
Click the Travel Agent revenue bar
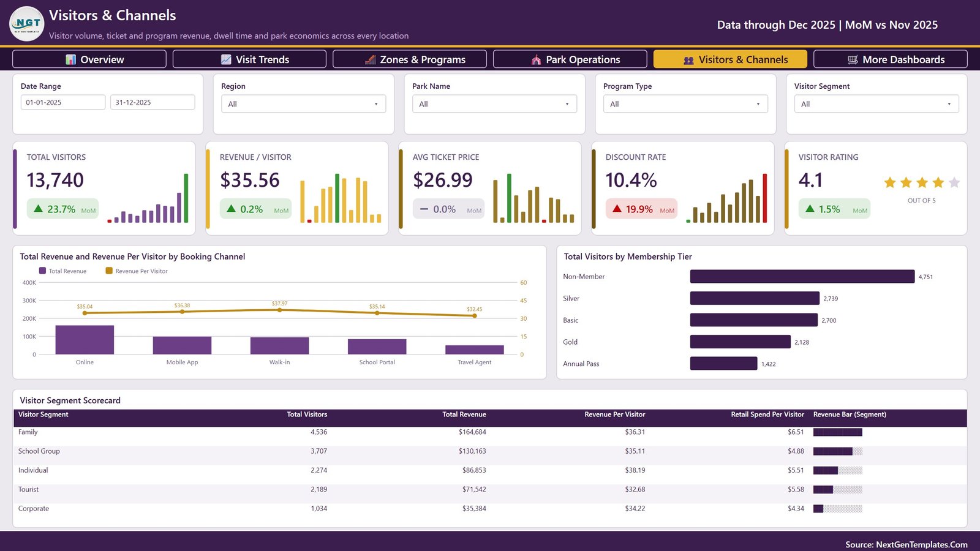pyautogui.click(x=474, y=350)
